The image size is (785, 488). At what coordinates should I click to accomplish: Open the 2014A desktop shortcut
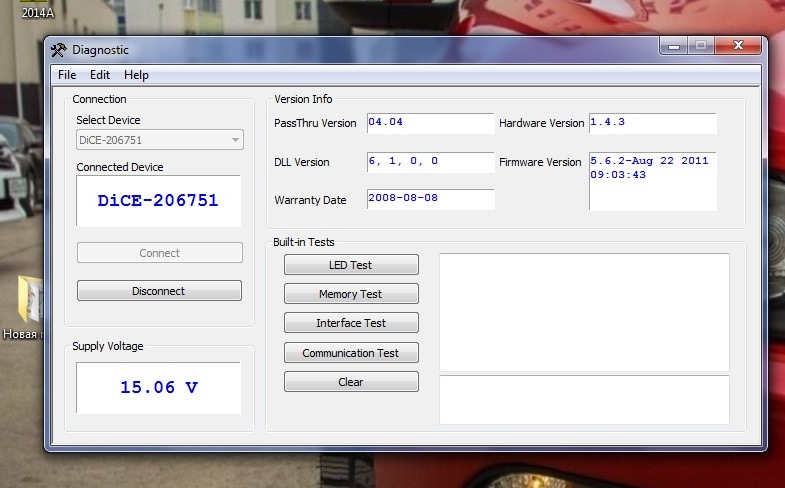tap(37, 10)
